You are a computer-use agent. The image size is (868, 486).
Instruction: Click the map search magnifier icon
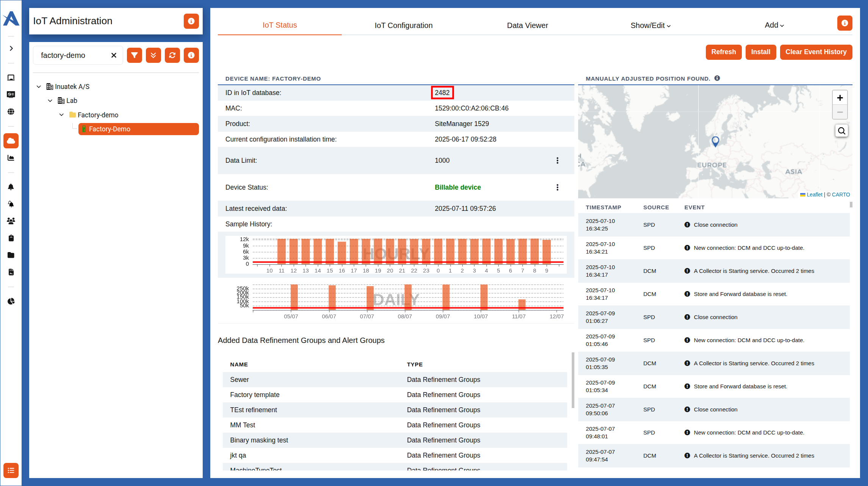pyautogui.click(x=841, y=131)
